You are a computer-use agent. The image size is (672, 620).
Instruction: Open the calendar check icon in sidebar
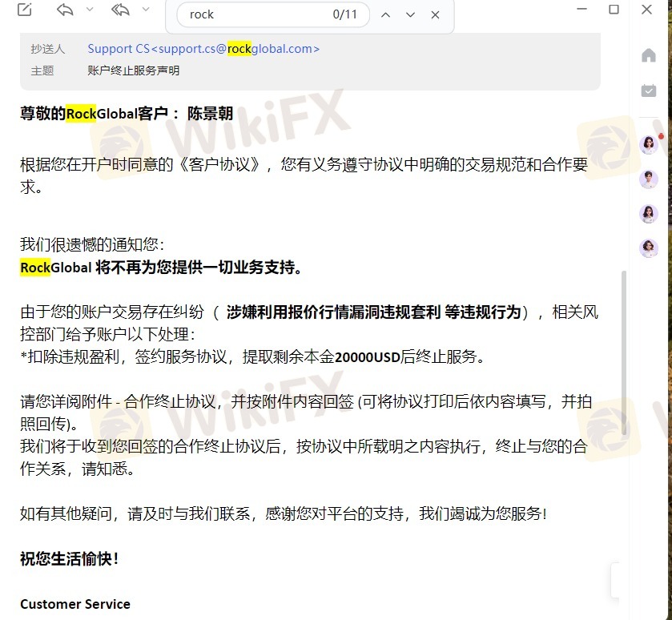[649, 91]
